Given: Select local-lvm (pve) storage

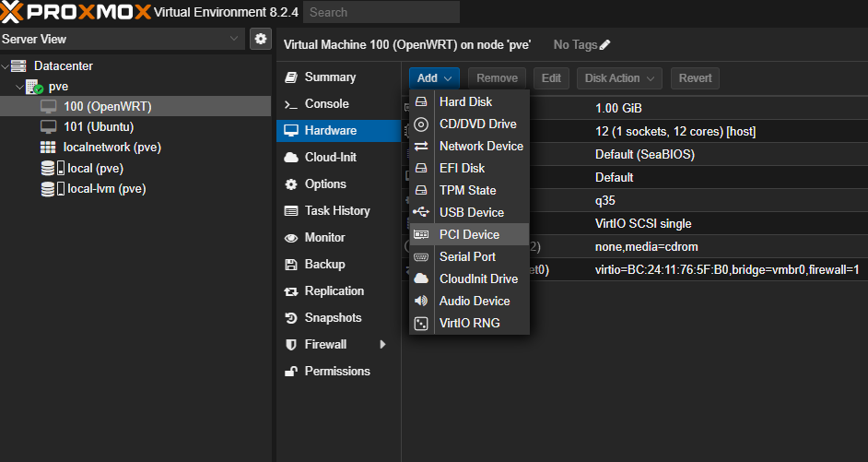Looking at the screenshot, I should coord(106,189).
